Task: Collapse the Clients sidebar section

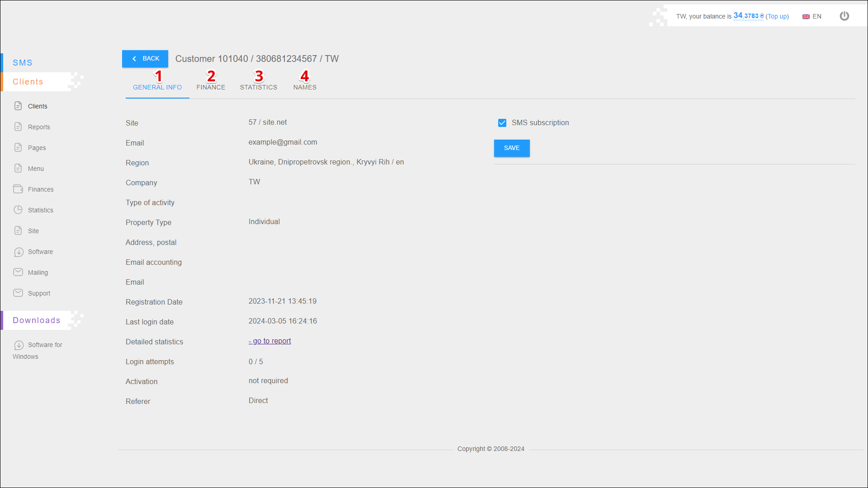Action: (x=28, y=82)
